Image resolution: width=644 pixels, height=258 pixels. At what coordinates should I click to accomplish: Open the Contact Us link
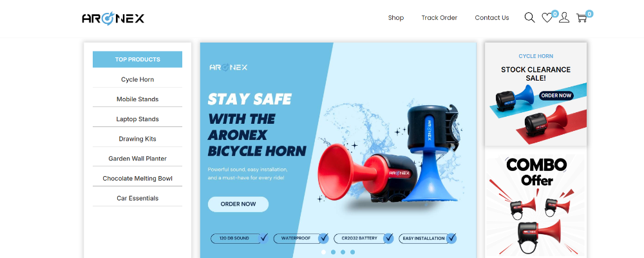[492, 17]
